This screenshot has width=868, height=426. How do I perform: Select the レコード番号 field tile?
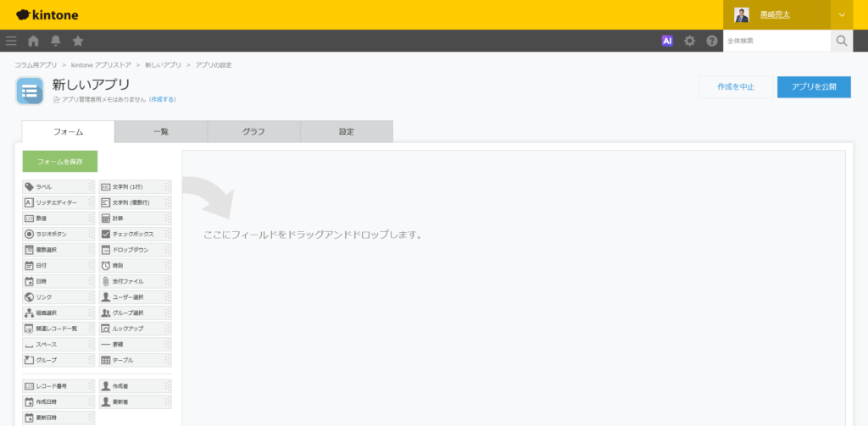click(x=58, y=385)
